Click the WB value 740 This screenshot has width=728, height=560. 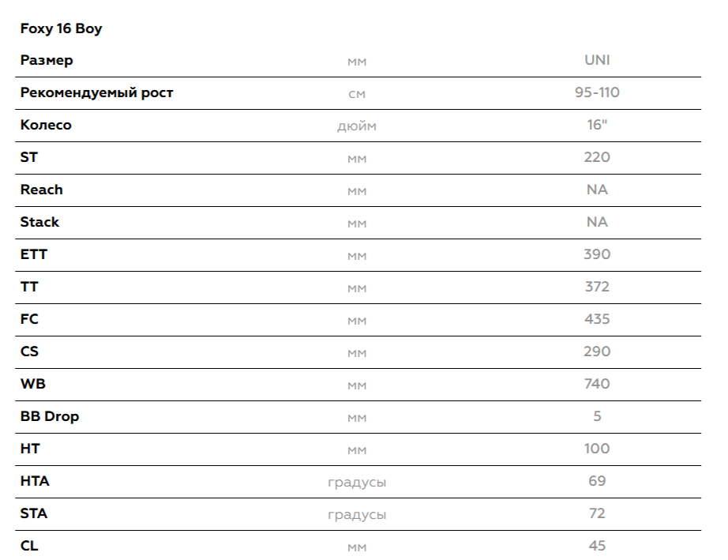pos(597,385)
